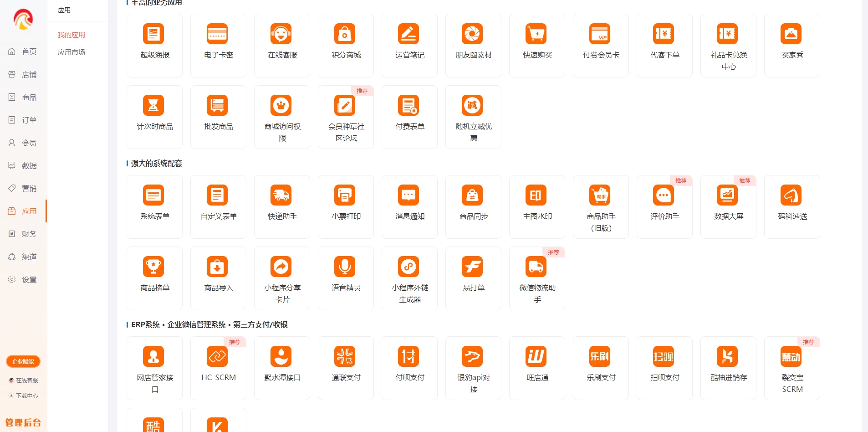Open 财务 sidebar menu
The width and height of the screenshot is (868, 432).
[x=23, y=234]
